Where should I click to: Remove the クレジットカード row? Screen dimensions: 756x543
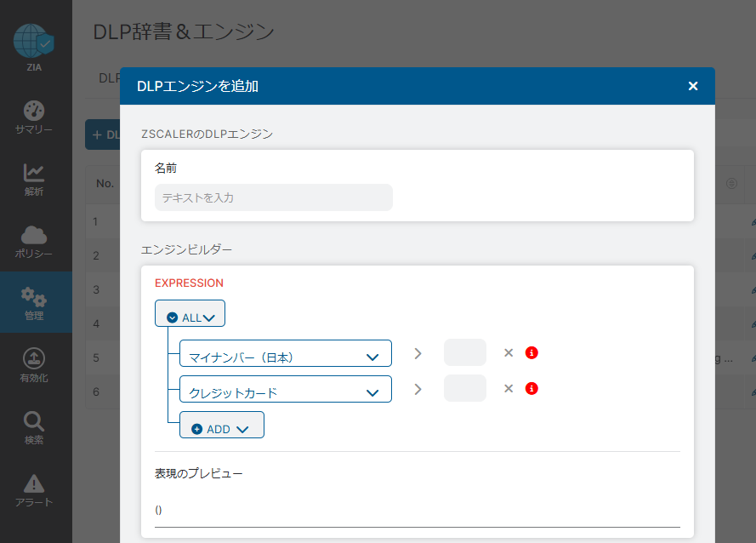(x=509, y=389)
